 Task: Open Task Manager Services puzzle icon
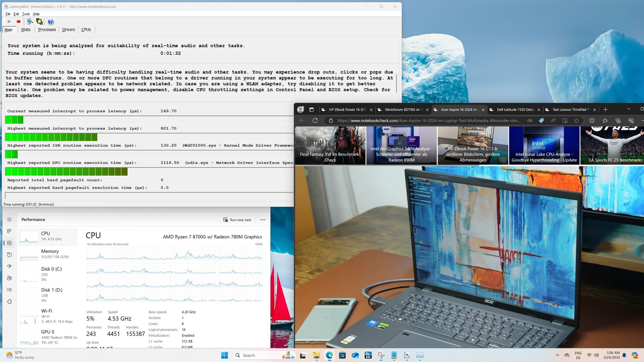9,302
